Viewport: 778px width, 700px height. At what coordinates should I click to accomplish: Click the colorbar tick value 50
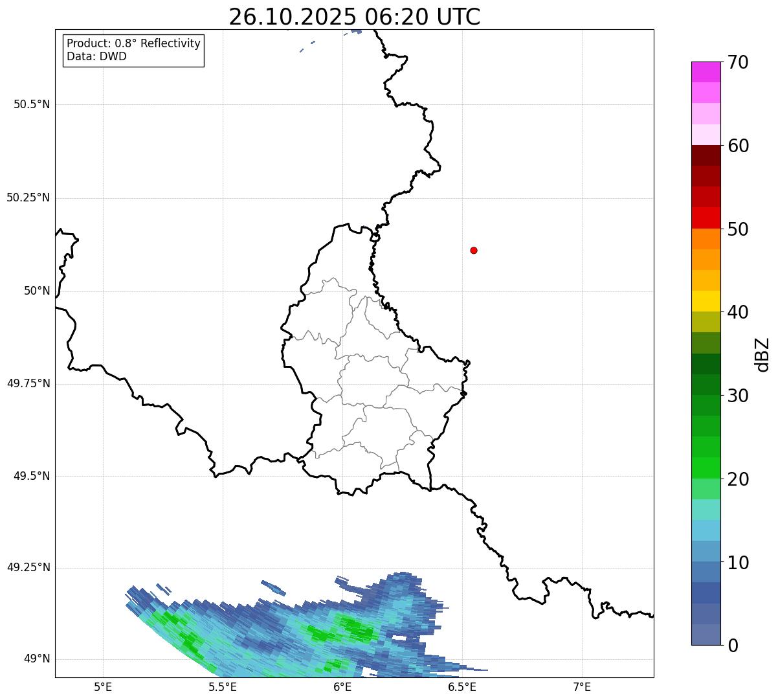(x=738, y=229)
